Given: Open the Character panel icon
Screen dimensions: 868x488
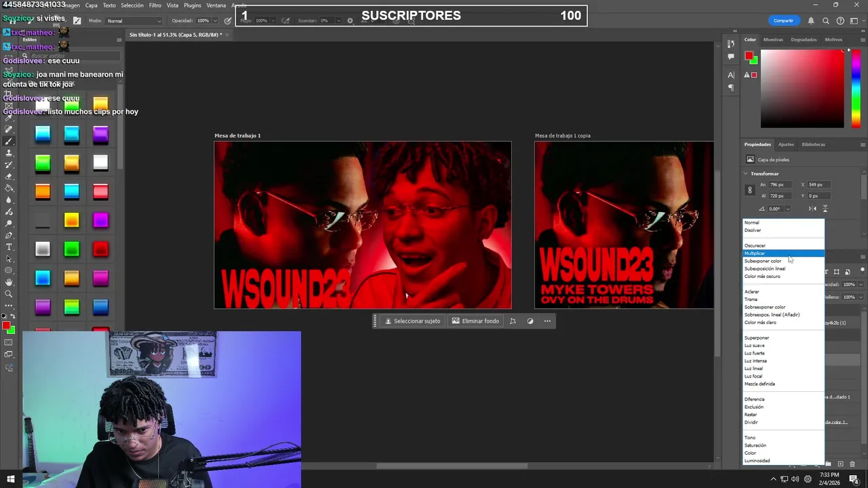Looking at the screenshot, I should pyautogui.click(x=731, y=75).
